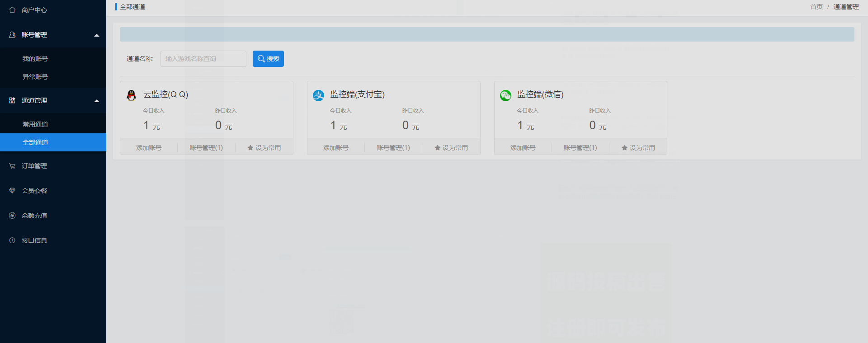Set 云监控(QQ) channel as 常用 favorite
Viewport: 868px width, 343px height.
pos(264,148)
